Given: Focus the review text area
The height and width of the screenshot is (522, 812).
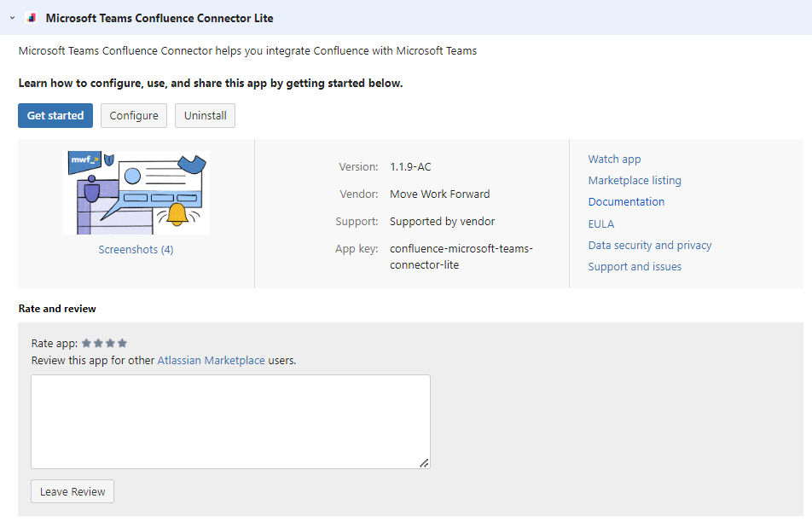Looking at the screenshot, I should click(x=230, y=421).
